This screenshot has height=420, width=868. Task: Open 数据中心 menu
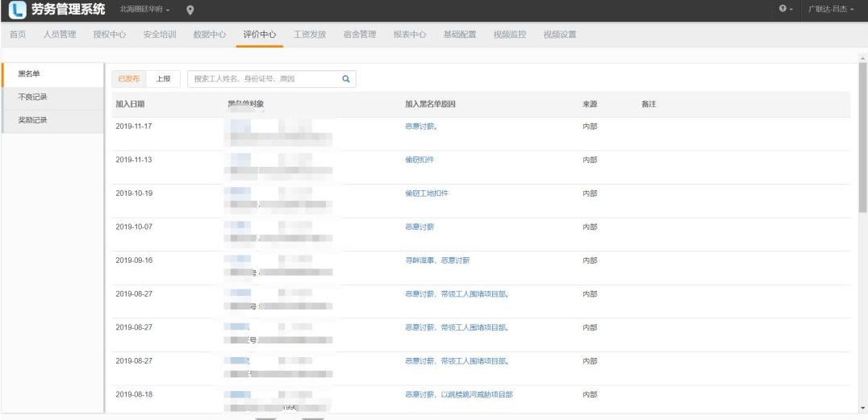210,35
